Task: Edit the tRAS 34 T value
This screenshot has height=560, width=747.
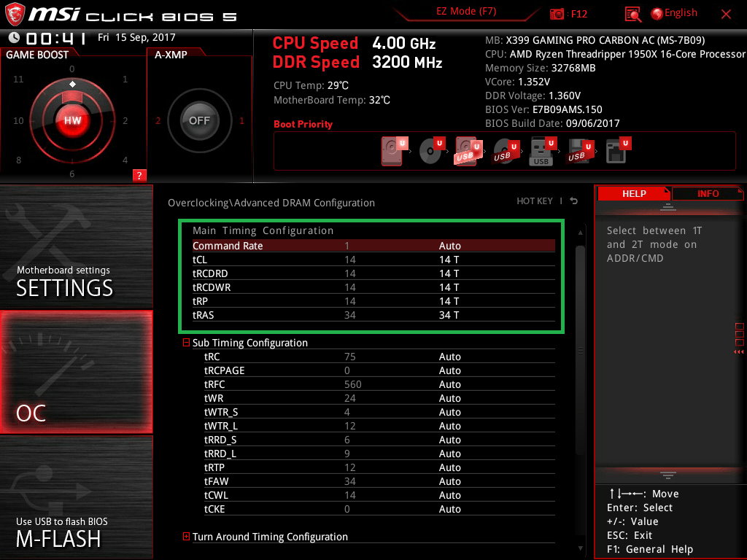Action: click(449, 315)
